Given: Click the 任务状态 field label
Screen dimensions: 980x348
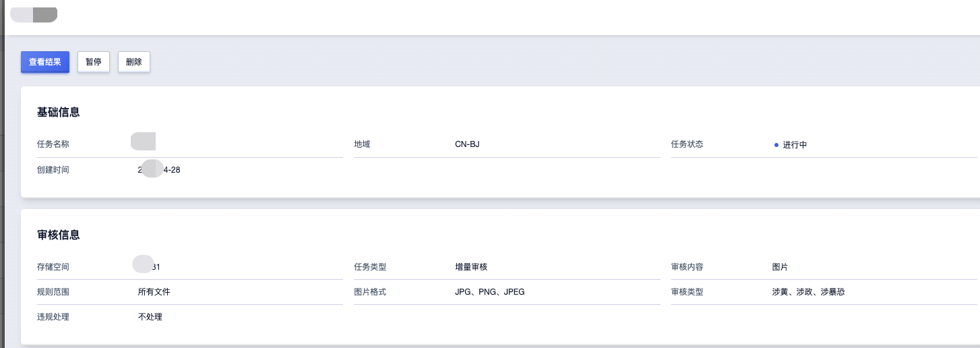Looking at the screenshot, I should pyautogui.click(x=687, y=144).
